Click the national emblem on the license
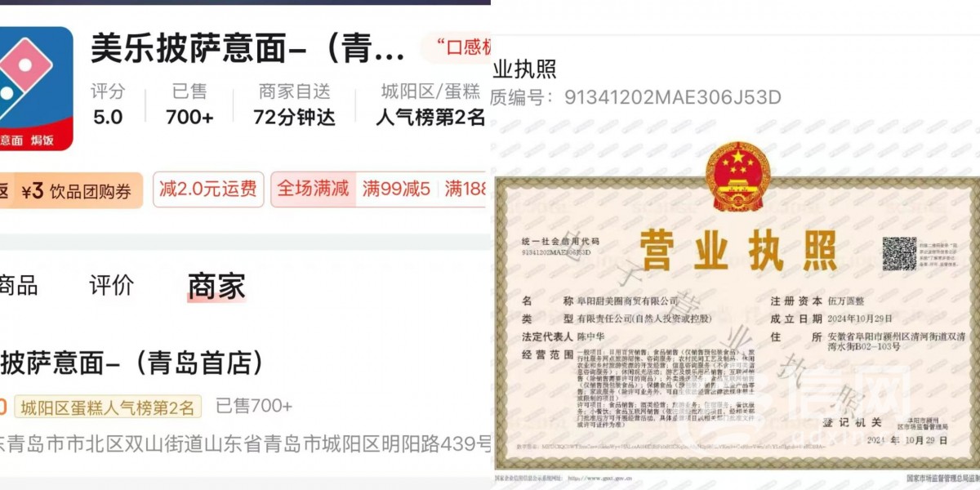 737,176
